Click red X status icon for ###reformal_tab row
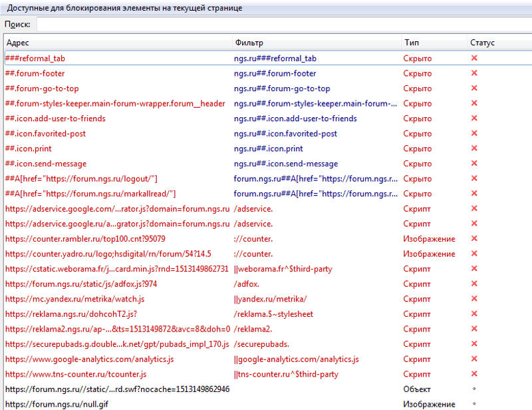 [474, 58]
